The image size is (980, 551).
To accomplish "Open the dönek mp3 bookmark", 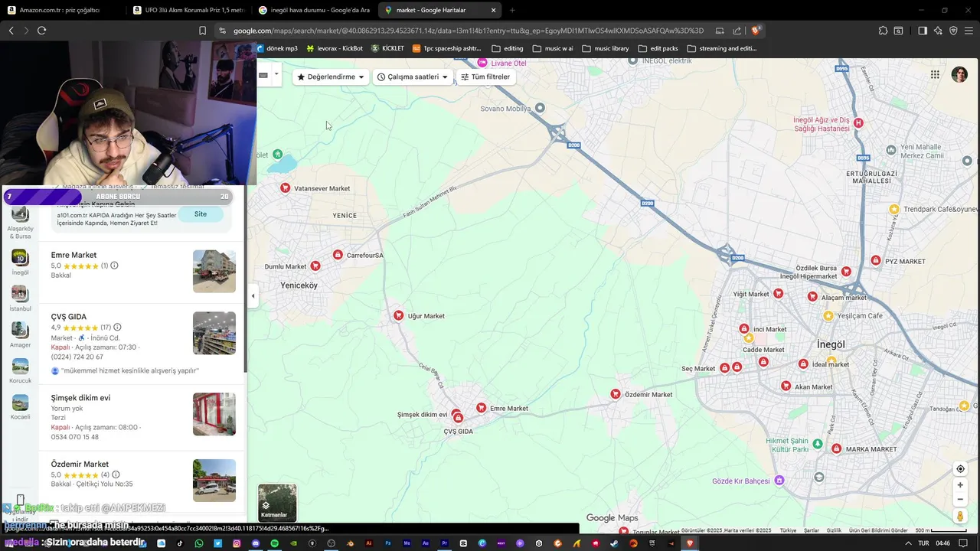I will (277, 48).
